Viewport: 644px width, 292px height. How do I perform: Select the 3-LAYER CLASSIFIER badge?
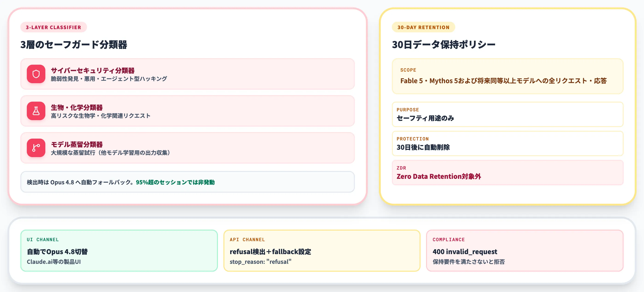[53, 27]
